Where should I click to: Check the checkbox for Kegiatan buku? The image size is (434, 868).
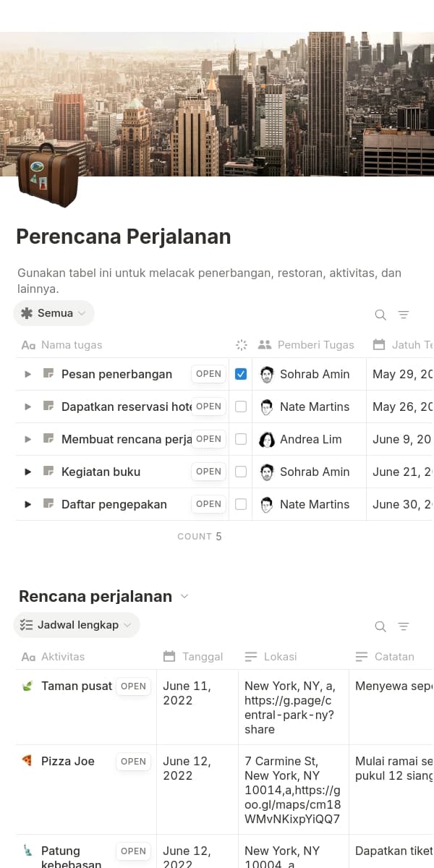click(x=241, y=472)
